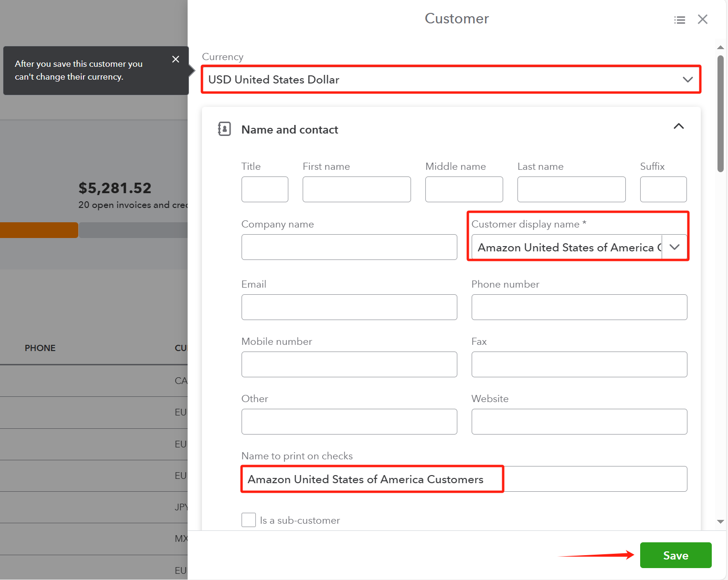This screenshot has height=580, width=728.
Task: Click the Email field
Action: 349,307
